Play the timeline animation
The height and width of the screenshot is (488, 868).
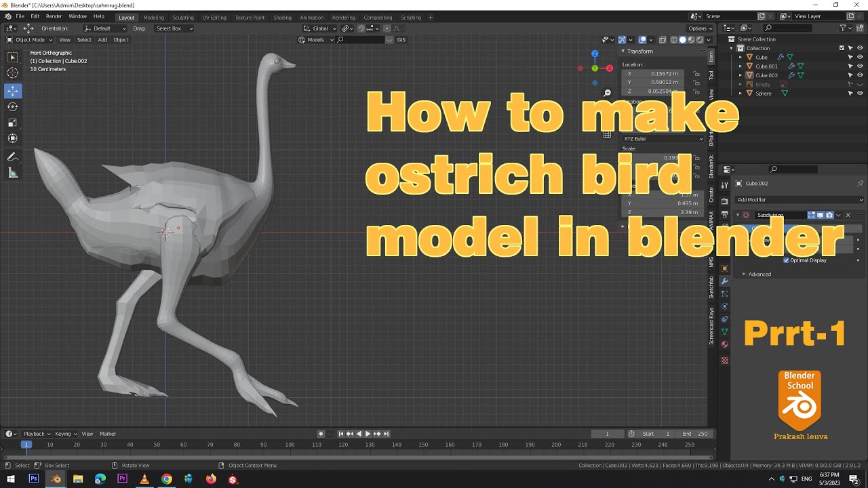[x=368, y=434]
